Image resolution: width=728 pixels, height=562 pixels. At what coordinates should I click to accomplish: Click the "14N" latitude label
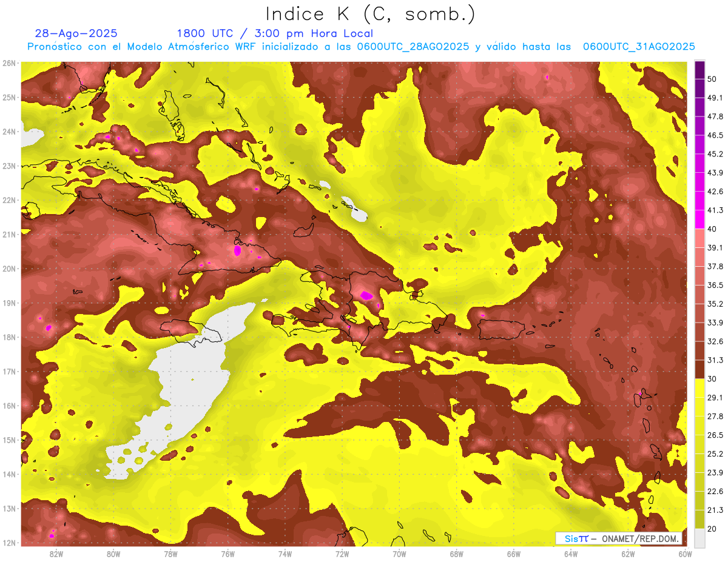[x=9, y=474]
